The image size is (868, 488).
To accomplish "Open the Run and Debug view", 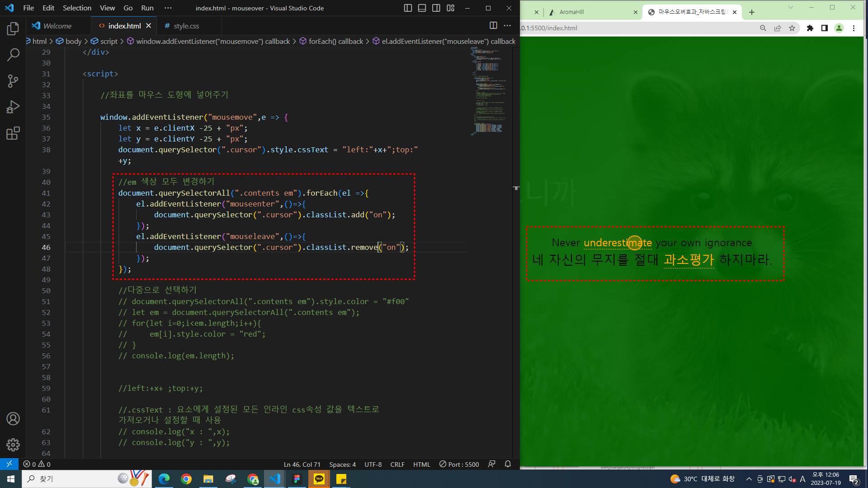I will coord(13,107).
